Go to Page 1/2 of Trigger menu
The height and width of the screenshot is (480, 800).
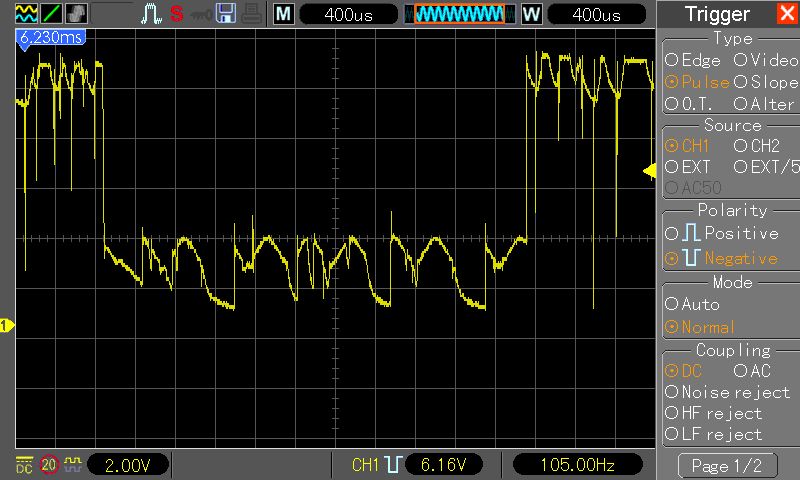pos(727,466)
